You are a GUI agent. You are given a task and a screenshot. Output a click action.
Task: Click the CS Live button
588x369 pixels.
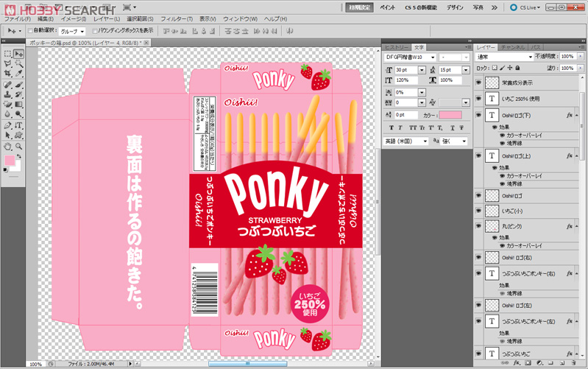(525, 7)
